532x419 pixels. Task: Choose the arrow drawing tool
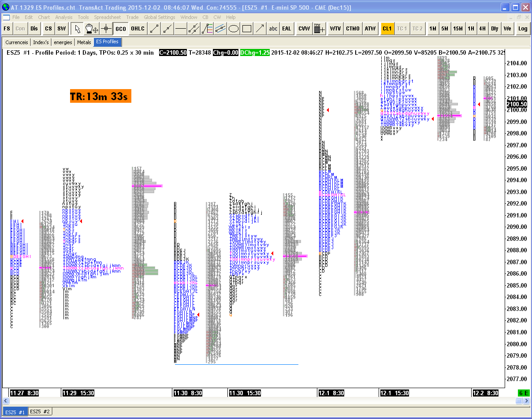[260, 29]
